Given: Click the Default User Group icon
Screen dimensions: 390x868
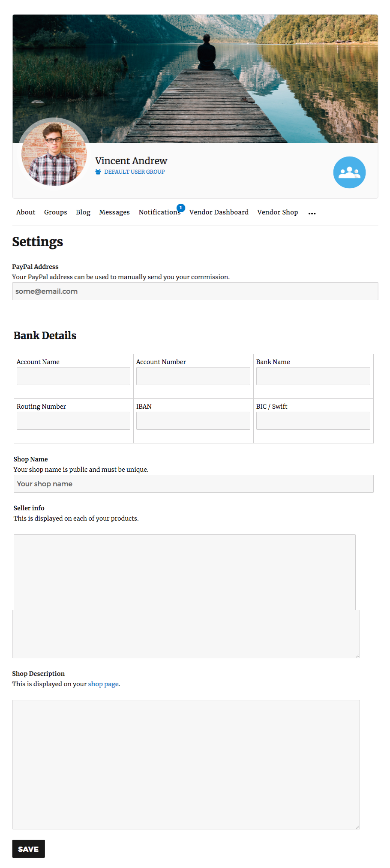Looking at the screenshot, I should pyautogui.click(x=98, y=172).
